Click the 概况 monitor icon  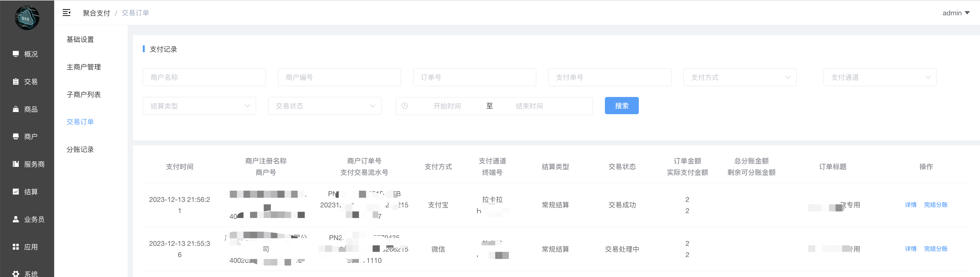16,54
